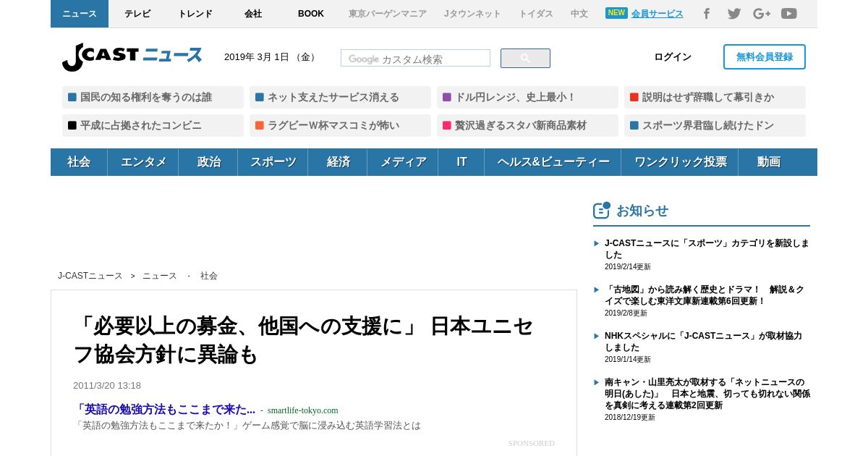Click the J-CAST ニュース logo
Screen dimensions: 868x456
(132, 56)
